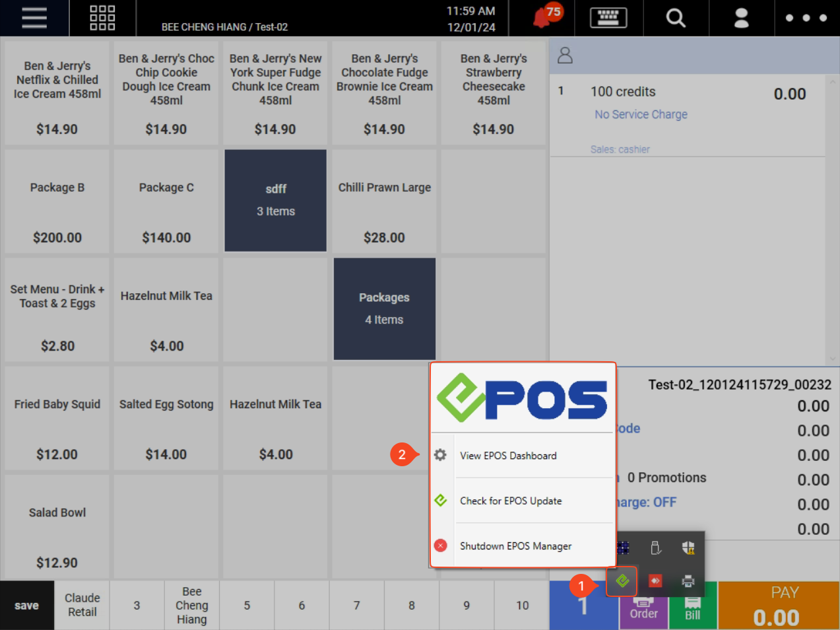Open the search magnifier
Image resolution: width=840 pixels, height=630 pixels.
point(676,18)
